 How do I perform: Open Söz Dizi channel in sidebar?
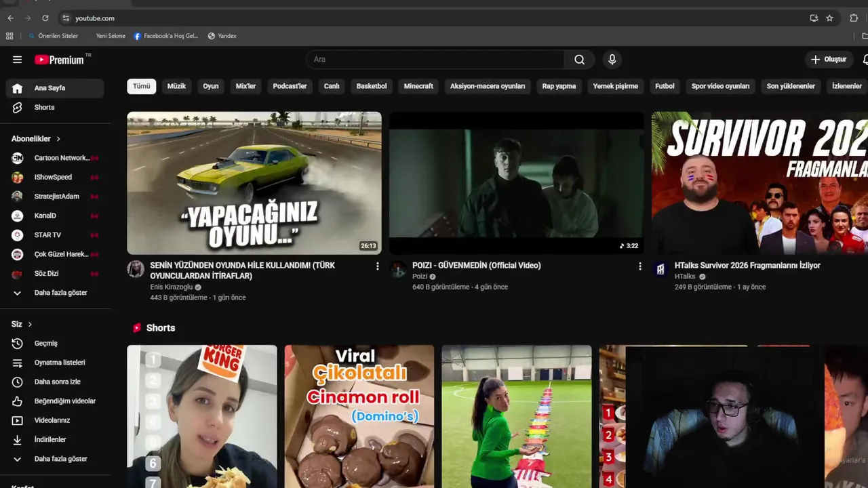pos(55,274)
